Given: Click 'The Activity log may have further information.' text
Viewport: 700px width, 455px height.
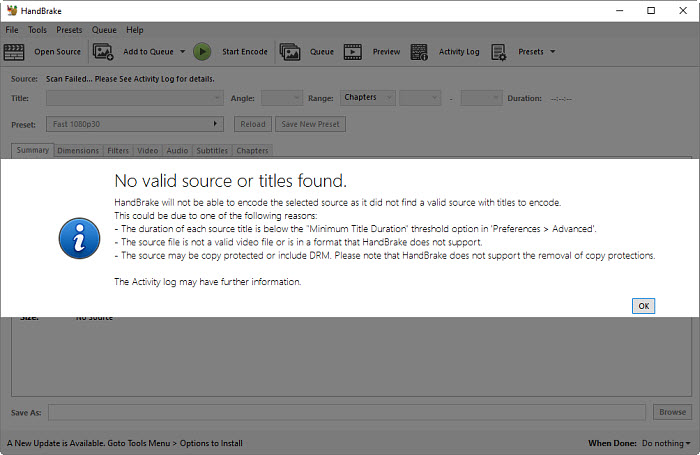Looking at the screenshot, I should (x=208, y=282).
